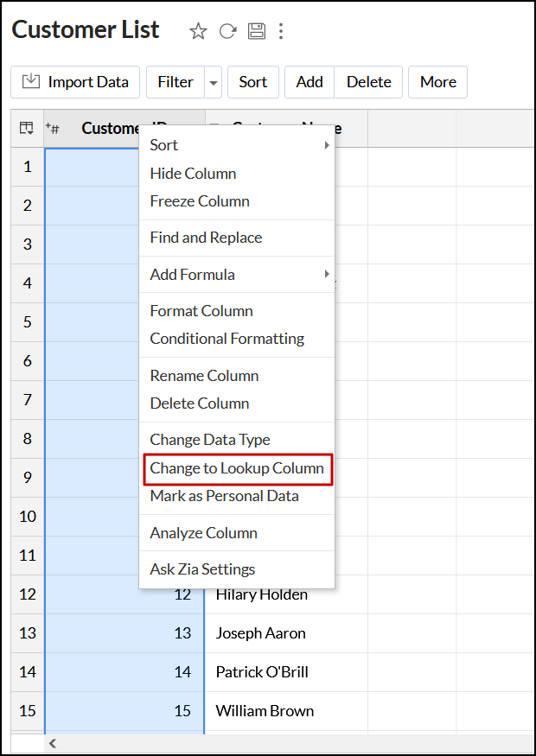This screenshot has height=756, width=536.
Task: Select row 13 header
Action: 28,633
